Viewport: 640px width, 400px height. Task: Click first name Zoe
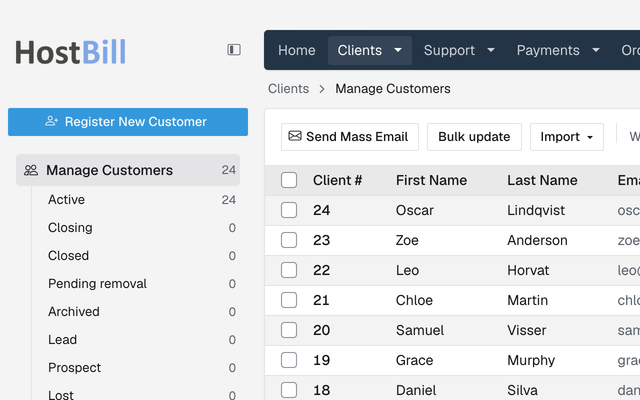point(407,240)
